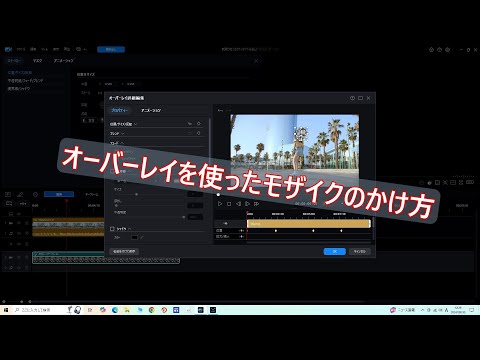The height and width of the screenshot is (360, 480).
Task: Toggle the フェード section chevron
Action: pyautogui.click(x=122, y=143)
